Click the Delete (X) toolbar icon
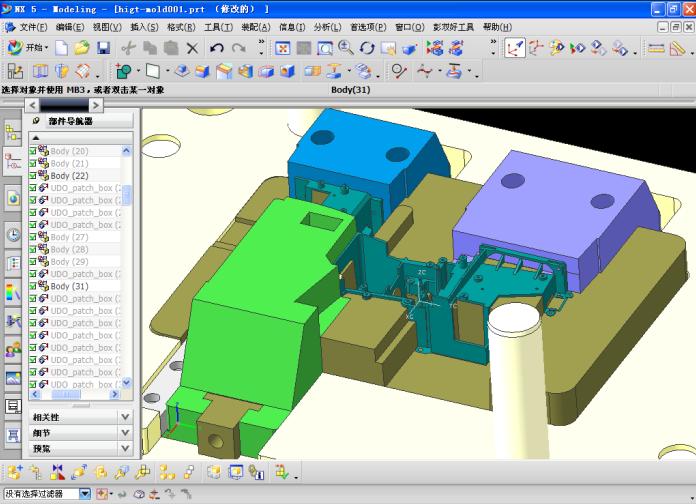The width and height of the screenshot is (696, 504). click(192, 48)
